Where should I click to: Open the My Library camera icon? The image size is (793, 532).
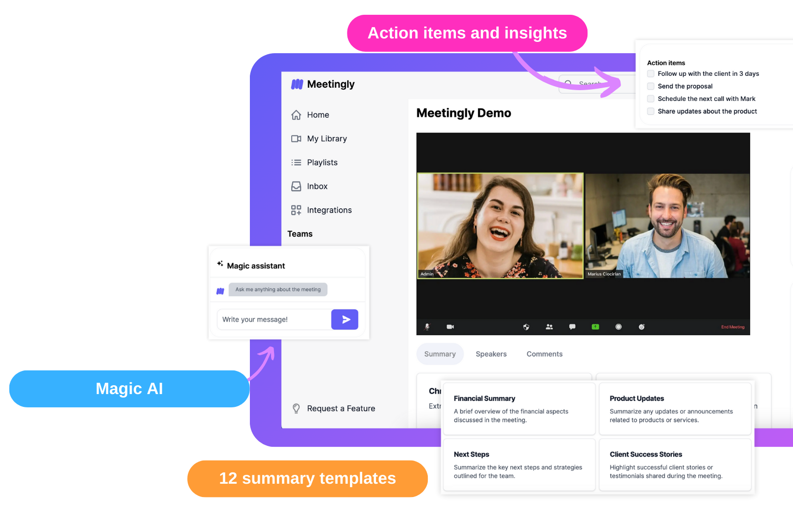pos(296,139)
